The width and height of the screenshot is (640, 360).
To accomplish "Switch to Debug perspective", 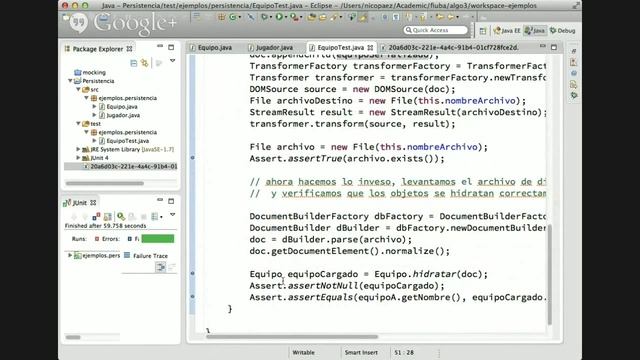I will point(562,31).
